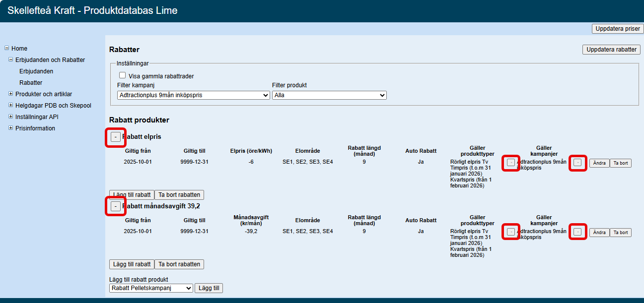Click minus button beside product types in månadsavgift row

(511, 232)
